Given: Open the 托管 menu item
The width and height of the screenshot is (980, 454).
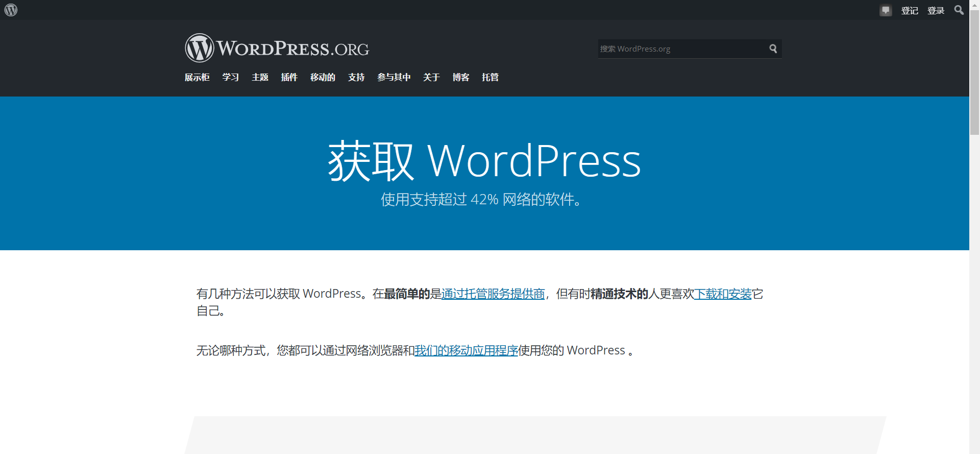Looking at the screenshot, I should pos(490,77).
